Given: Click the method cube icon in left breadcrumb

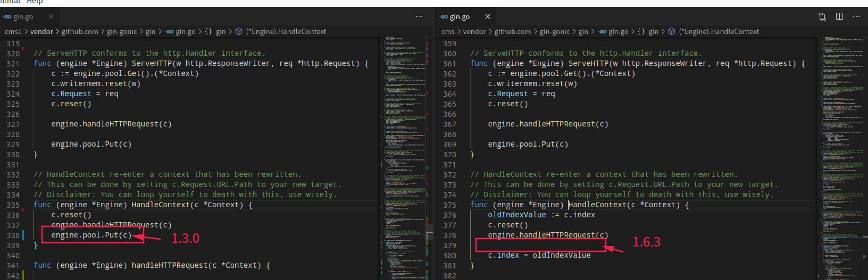Looking at the screenshot, I should click(239, 31).
